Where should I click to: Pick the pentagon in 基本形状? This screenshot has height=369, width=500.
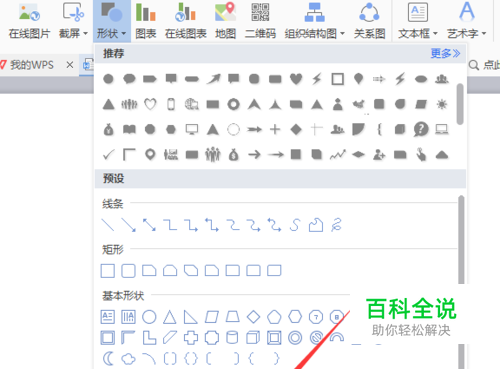(274, 317)
